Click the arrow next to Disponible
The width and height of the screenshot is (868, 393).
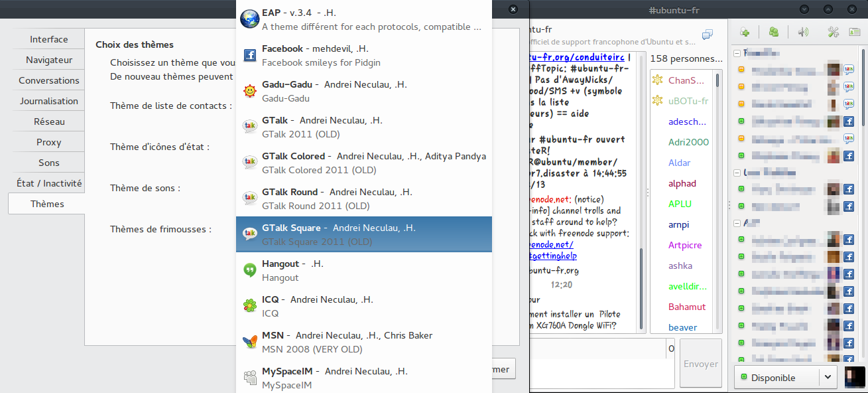click(828, 377)
